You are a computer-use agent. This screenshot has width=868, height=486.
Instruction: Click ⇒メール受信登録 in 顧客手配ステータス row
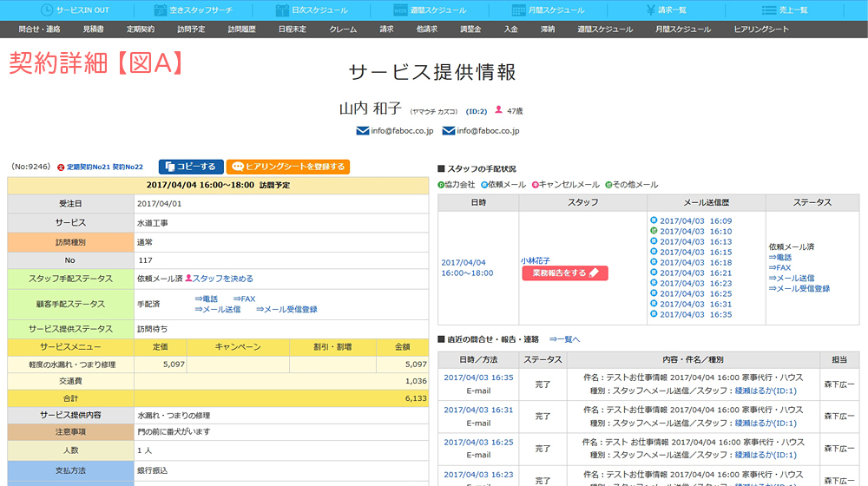(x=286, y=310)
